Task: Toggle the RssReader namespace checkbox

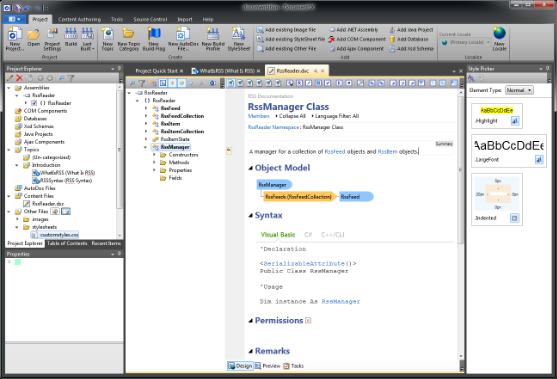Action: 34,103
